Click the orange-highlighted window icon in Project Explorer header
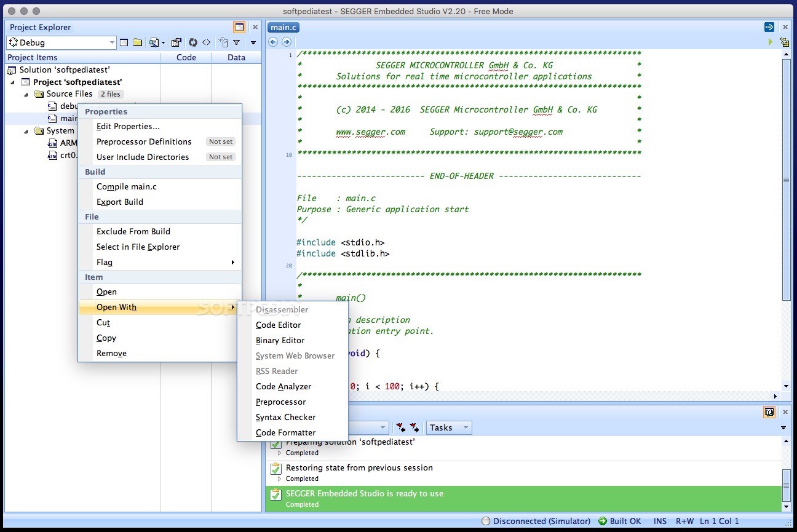This screenshot has height=532, width=797. 239,27
